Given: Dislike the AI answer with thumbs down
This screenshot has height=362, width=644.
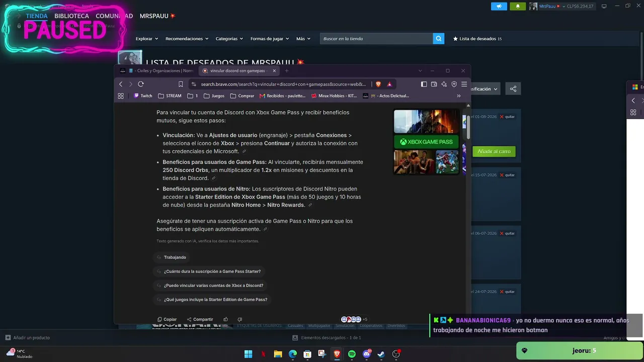Looking at the screenshot, I should tap(239, 319).
